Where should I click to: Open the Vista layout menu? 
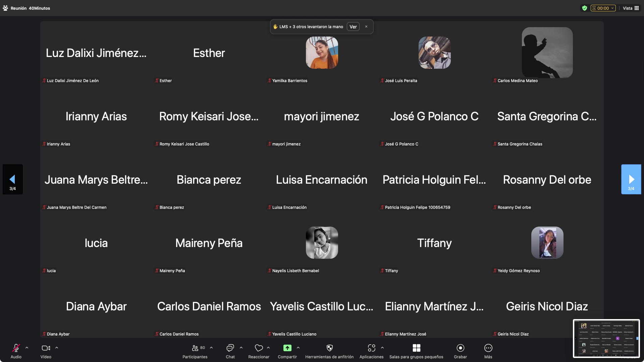point(631,8)
